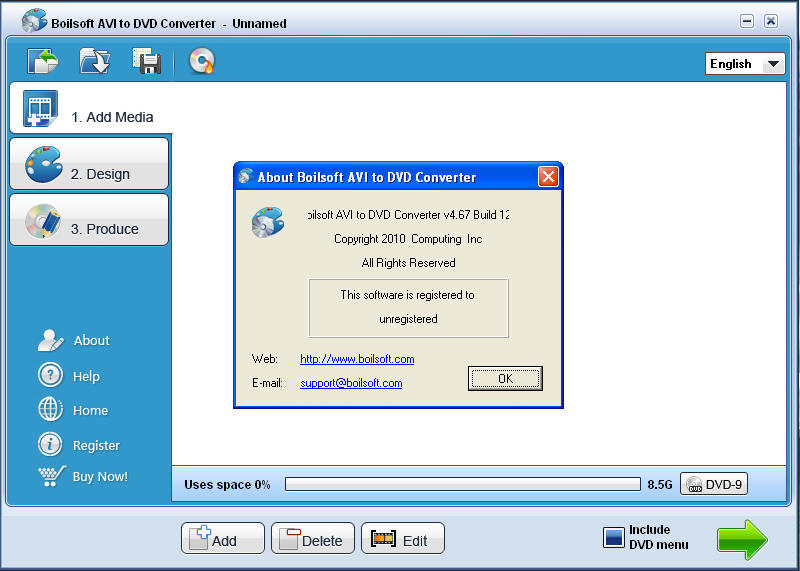
Task: Click the Add button
Action: (223, 538)
